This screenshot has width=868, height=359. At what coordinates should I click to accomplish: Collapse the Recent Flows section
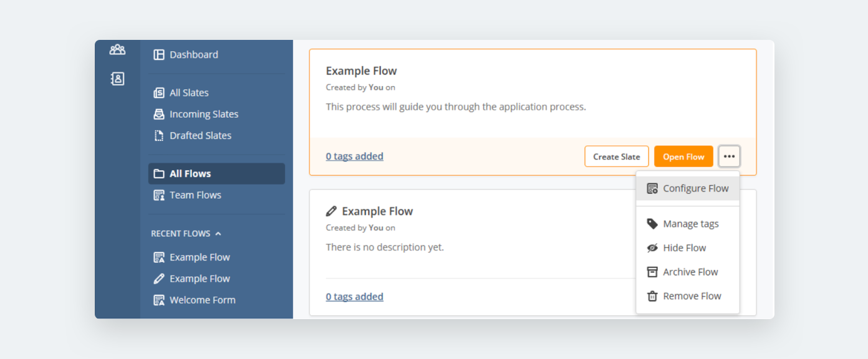click(x=218, y=234)
